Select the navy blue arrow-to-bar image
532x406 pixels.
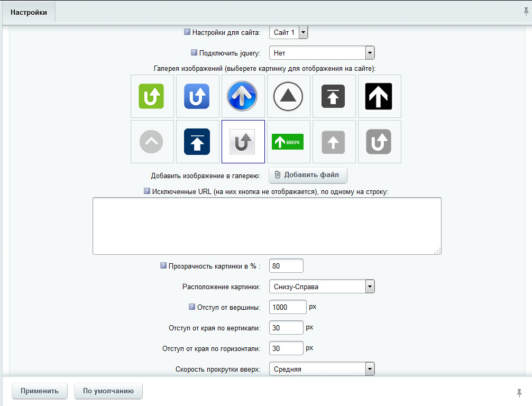(x=197, y=142)
